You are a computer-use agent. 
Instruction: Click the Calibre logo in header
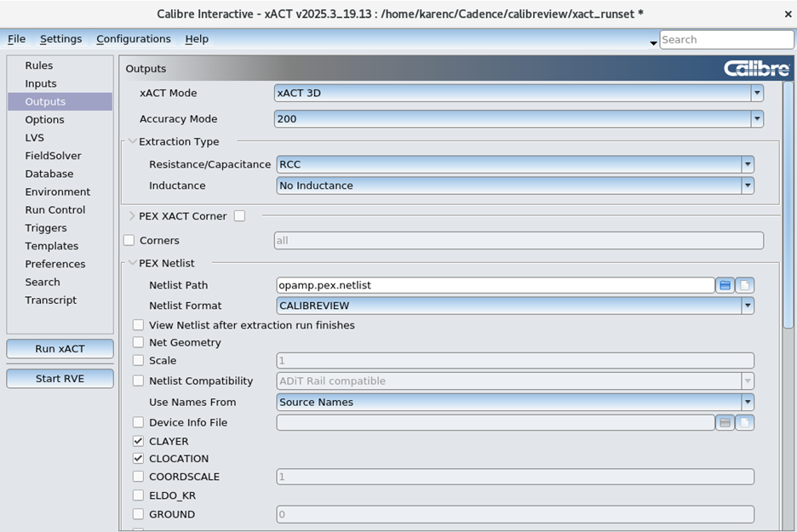pyautogui.click(x=756, y=69)
